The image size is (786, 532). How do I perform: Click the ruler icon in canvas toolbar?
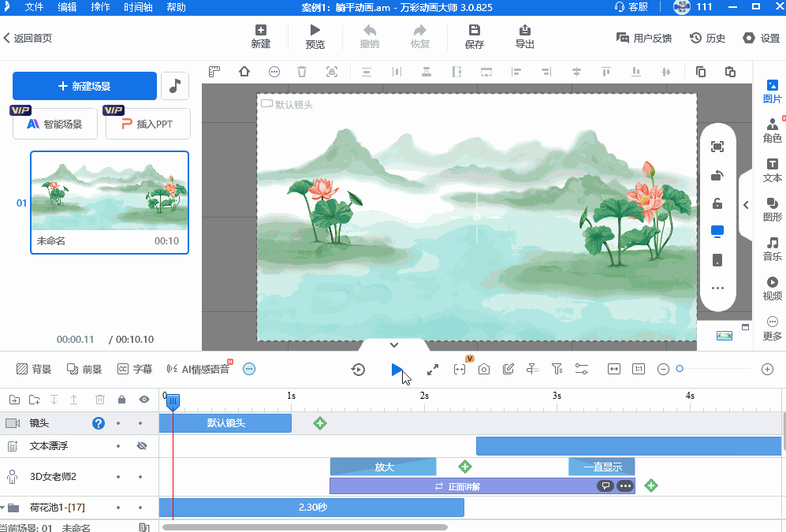(x=214, y=72)
